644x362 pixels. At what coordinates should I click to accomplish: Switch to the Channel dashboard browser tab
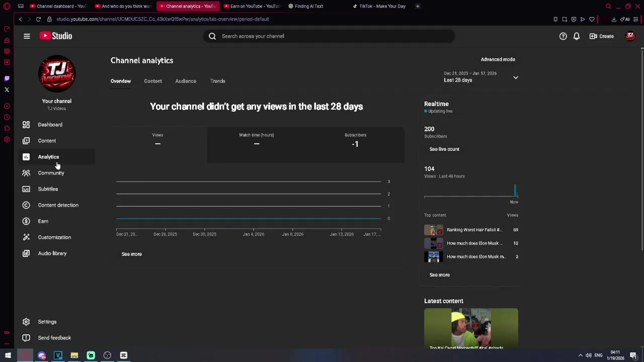point(58,6)
